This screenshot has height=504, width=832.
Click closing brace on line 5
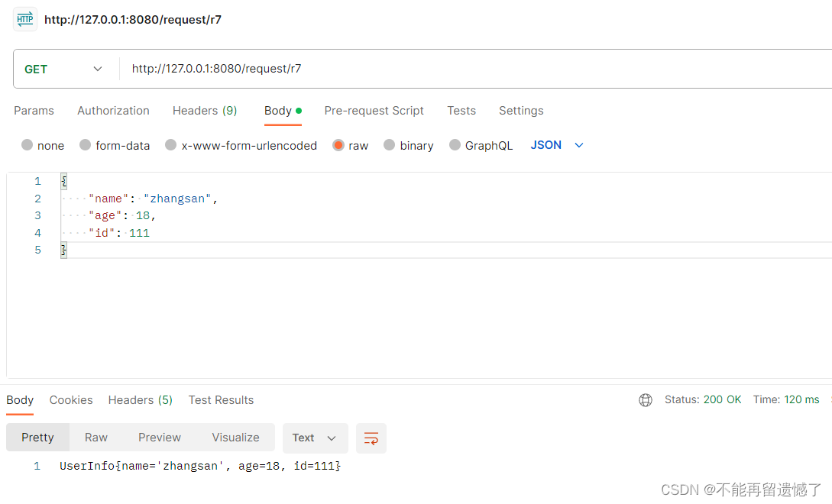point(63,250)
